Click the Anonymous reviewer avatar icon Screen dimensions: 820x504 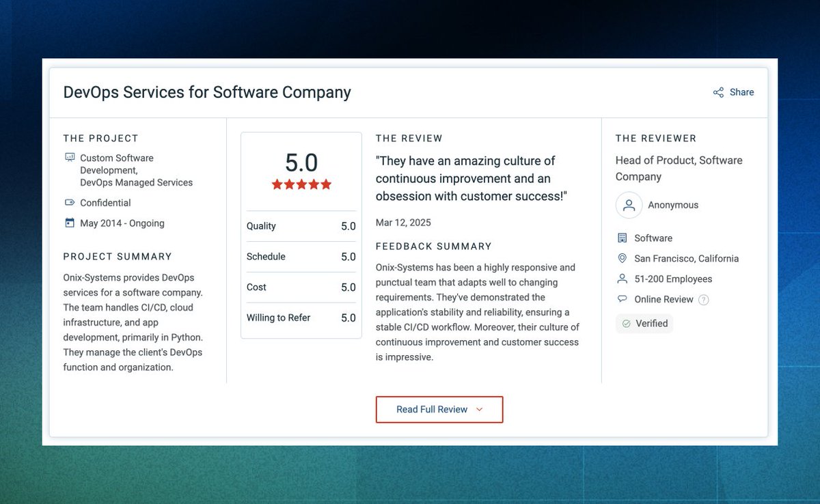(629, 205)
